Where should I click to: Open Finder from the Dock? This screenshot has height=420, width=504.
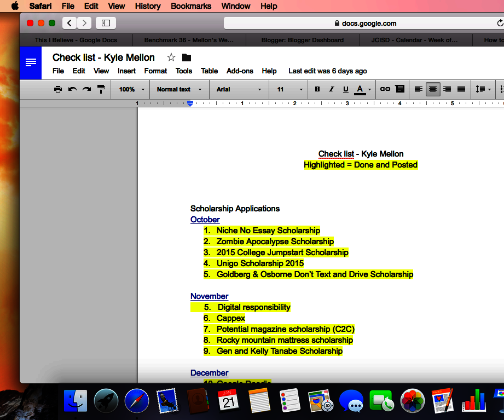(x=76, y=401)
